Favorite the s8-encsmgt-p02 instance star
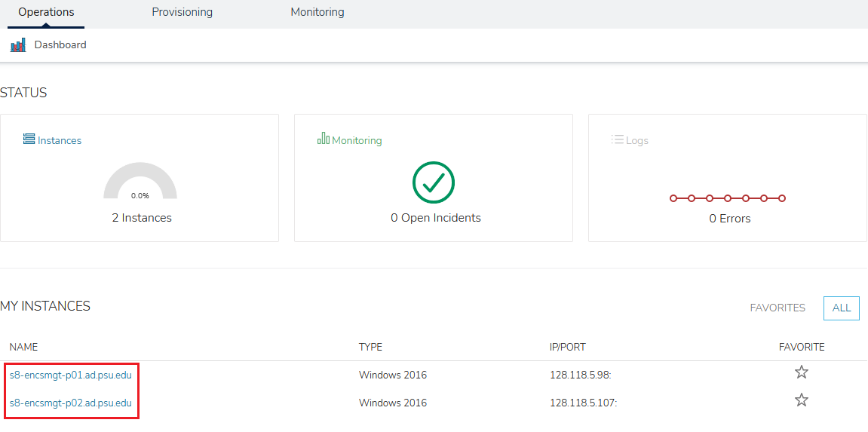 click(802, 400)
